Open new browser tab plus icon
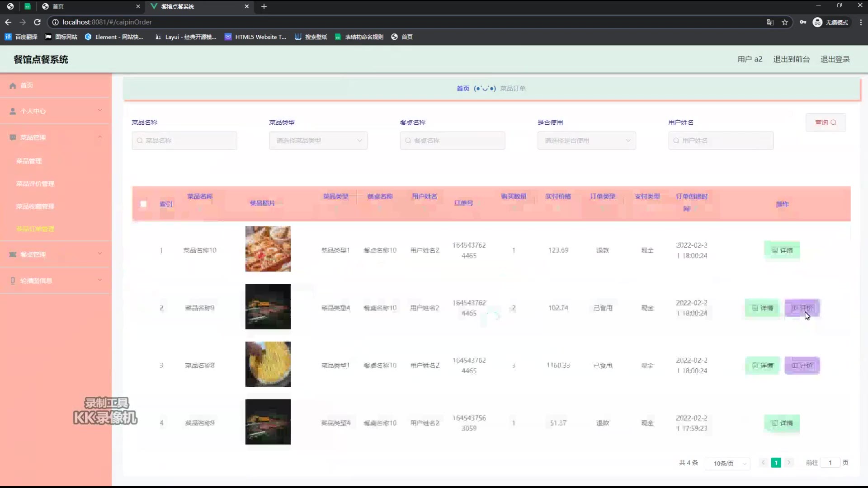This screenshot has height=488, width=868. click(x=264, y=6)
